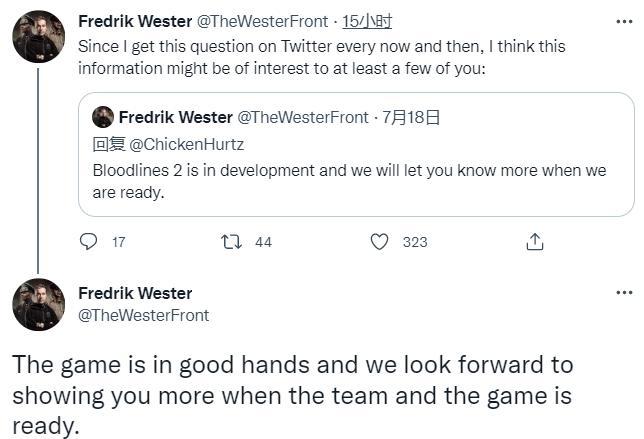This screenshot has height=439, width=644.
Task: Click the 17 replies count
Action: click(x=119, y=242)
